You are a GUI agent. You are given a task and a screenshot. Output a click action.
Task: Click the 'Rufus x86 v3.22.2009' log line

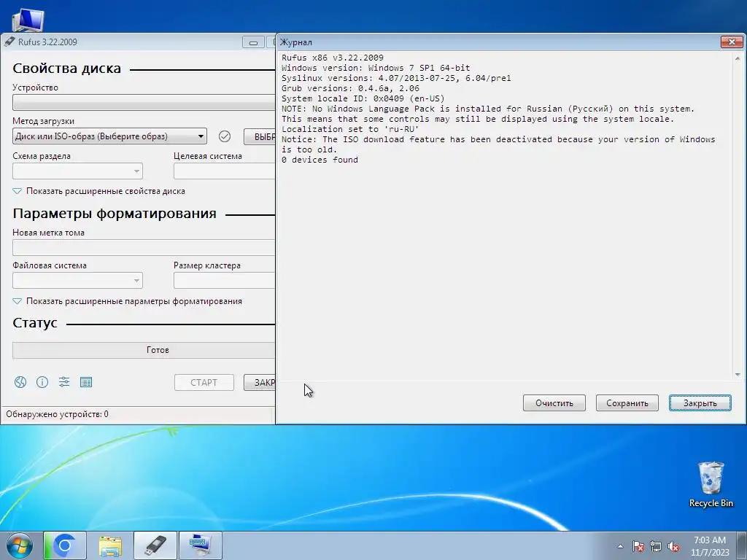333,58
